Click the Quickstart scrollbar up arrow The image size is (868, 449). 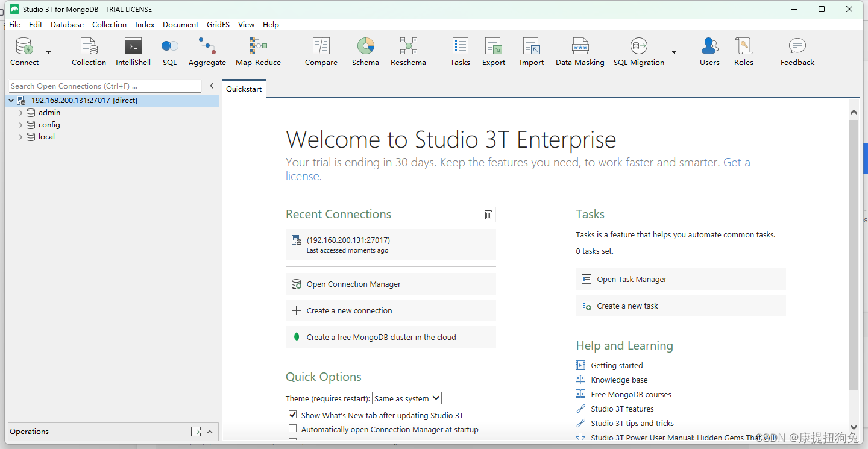[x=854, y=112]
